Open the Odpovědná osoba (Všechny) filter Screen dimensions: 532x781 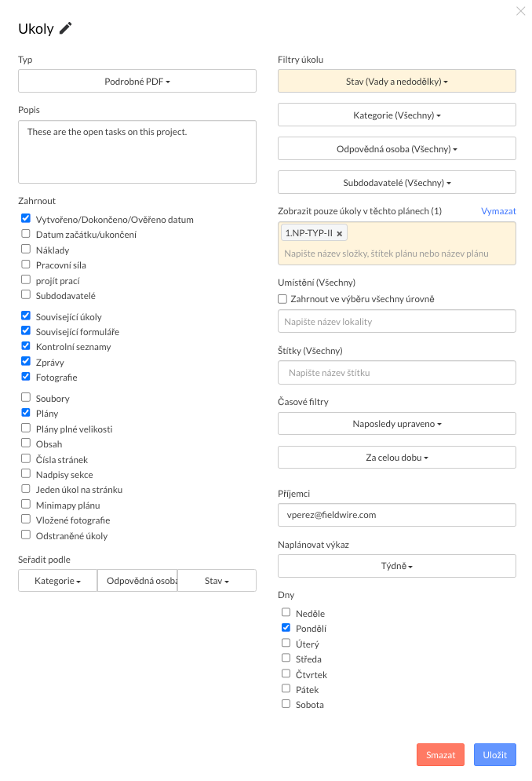click(396, 148)
